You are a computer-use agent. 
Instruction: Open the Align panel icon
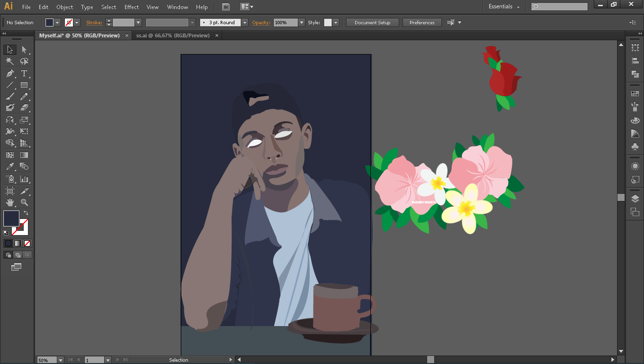tap(635, 61)
